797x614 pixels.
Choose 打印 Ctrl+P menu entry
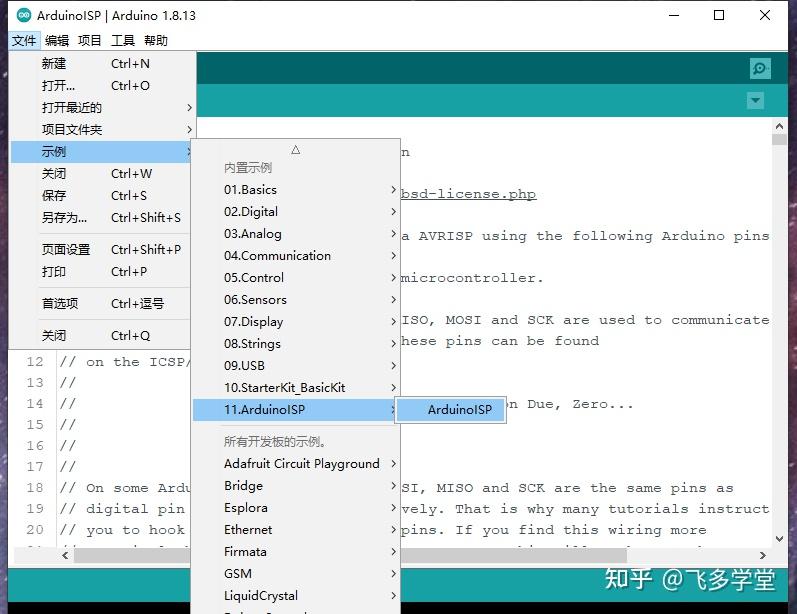coord(101,271)
